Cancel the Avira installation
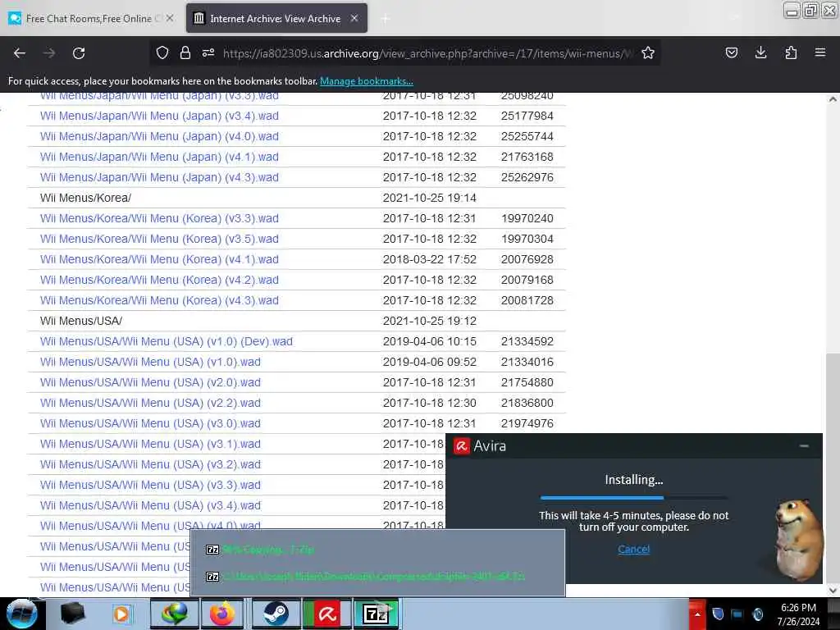This screenshot has width=840, height=630. [x=634, y=549]
